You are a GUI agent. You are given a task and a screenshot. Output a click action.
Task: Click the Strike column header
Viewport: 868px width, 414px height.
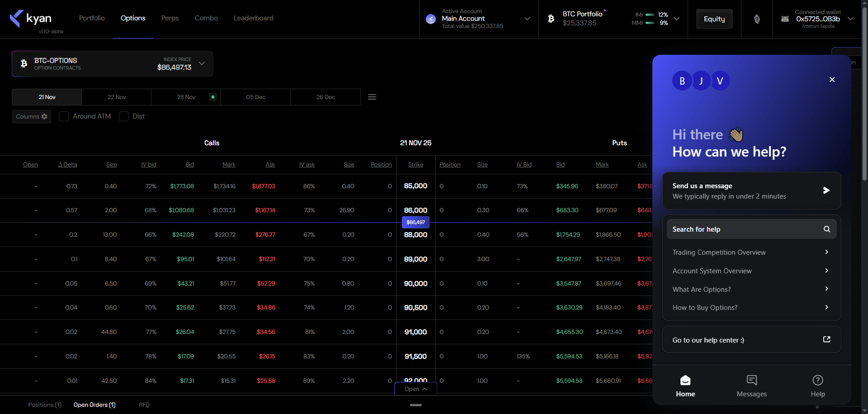coord(415,165)
